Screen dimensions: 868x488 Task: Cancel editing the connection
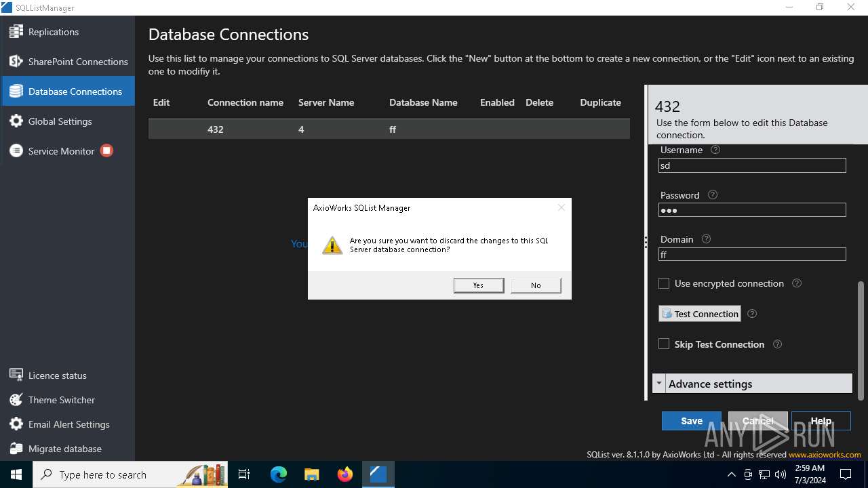pyautogui.click(x=758, y=421)
